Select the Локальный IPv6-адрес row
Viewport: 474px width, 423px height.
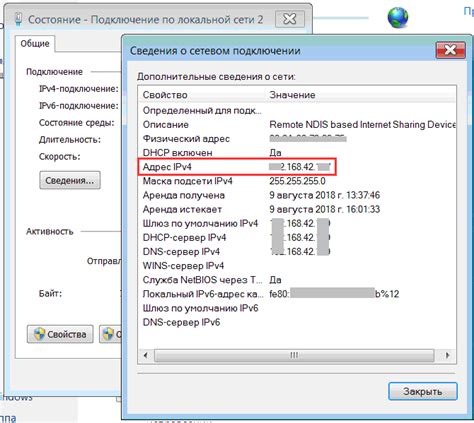(297, 294)
